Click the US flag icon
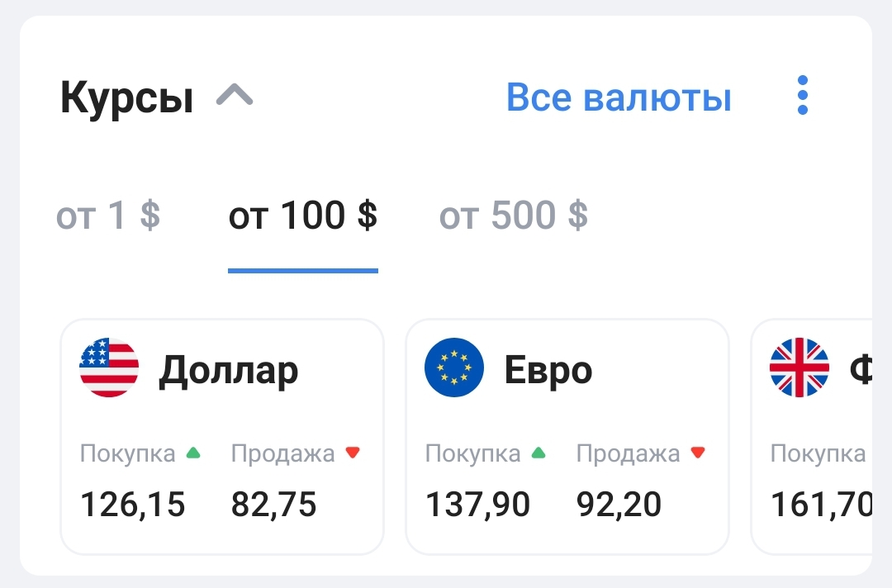 (x=109, y=367)
